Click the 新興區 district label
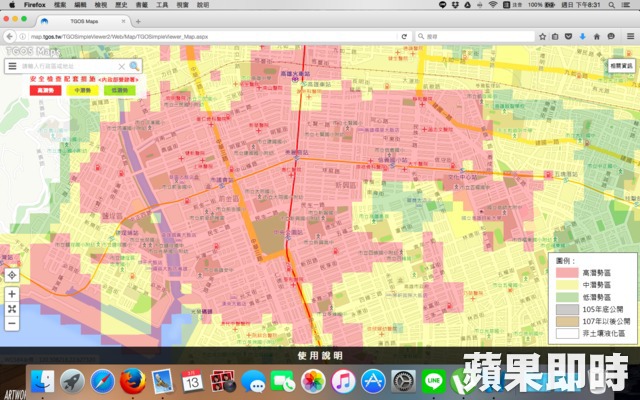 coord(345,185)
